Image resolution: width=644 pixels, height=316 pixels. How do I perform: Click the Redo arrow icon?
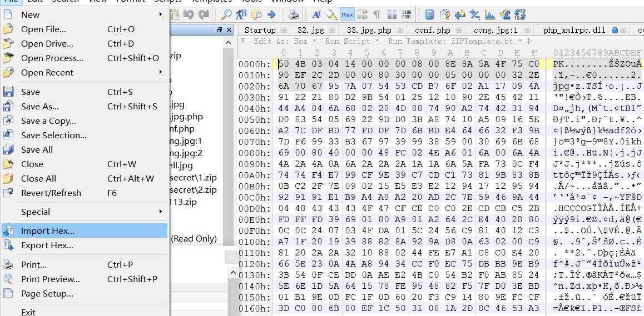click(x=204, y=15)
